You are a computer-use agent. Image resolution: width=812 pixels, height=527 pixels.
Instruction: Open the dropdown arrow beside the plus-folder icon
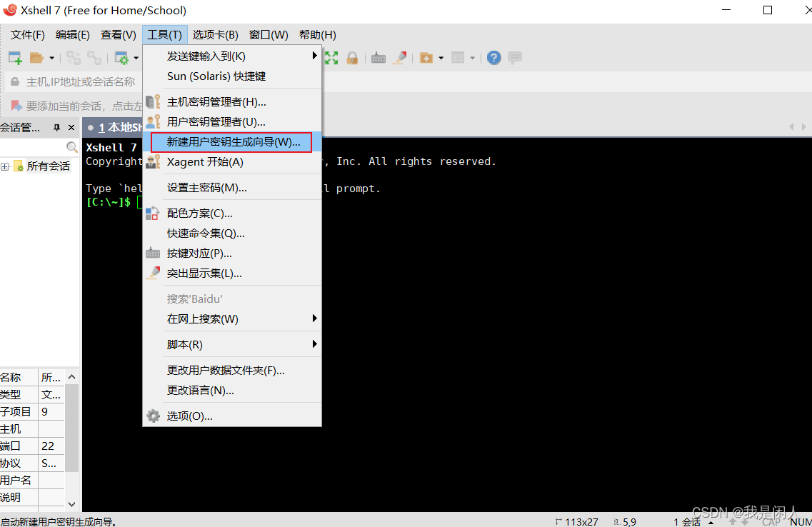click(441, 58)
